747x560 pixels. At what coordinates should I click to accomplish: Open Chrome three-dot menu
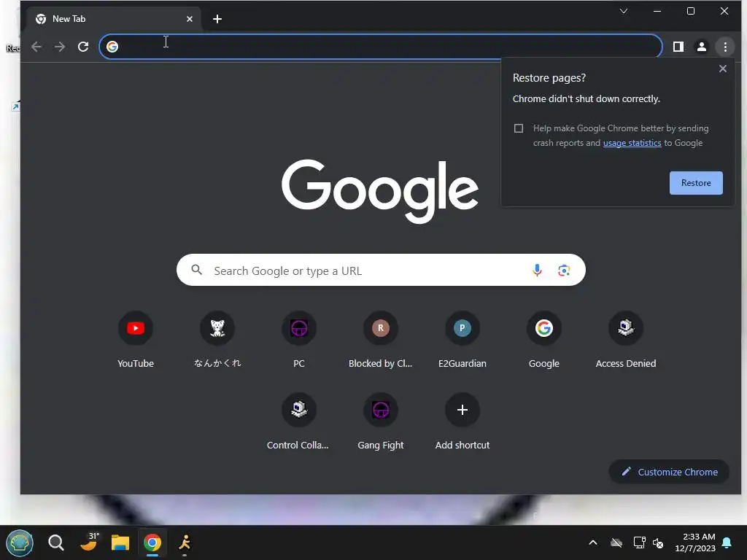725,47
